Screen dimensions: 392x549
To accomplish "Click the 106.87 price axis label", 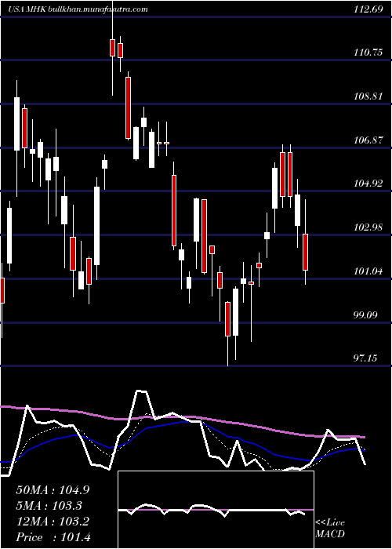I will (368, 140).
